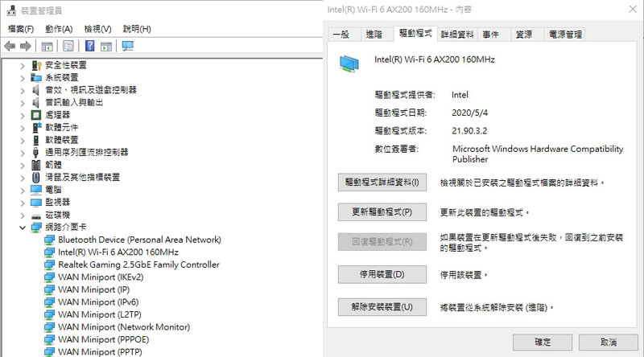Expand the 通用序列匯流排控制器 category

(23, 153)
